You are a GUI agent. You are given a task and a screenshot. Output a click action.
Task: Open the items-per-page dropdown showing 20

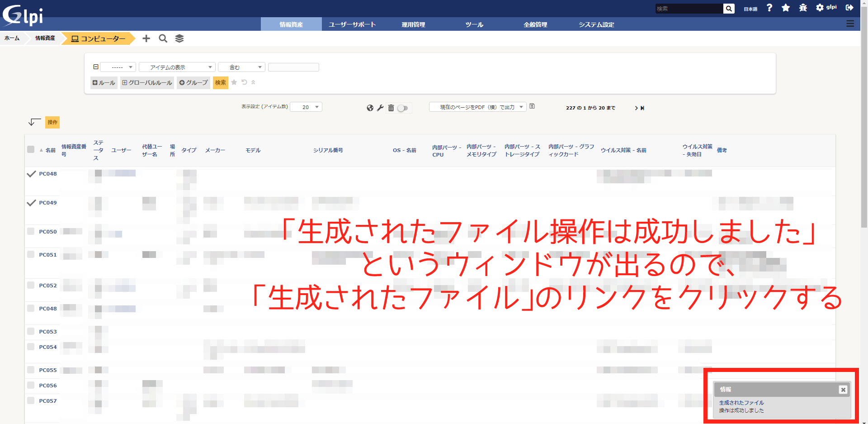[306, 107]
